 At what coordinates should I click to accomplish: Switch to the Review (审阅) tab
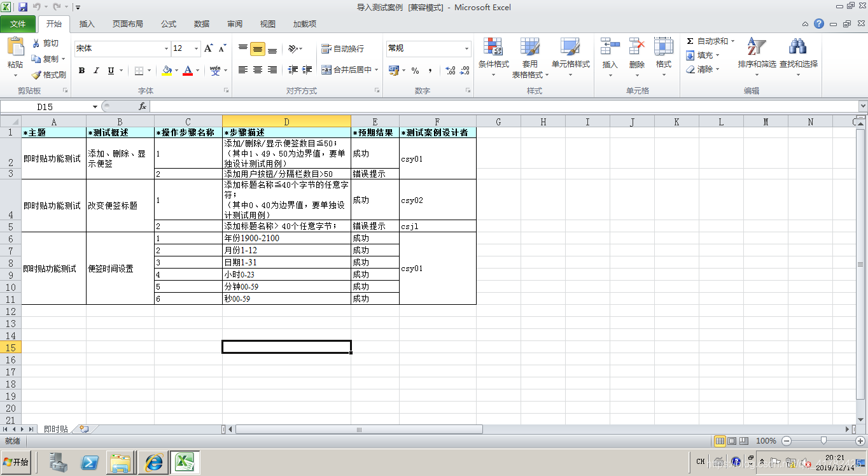(234, 24)
